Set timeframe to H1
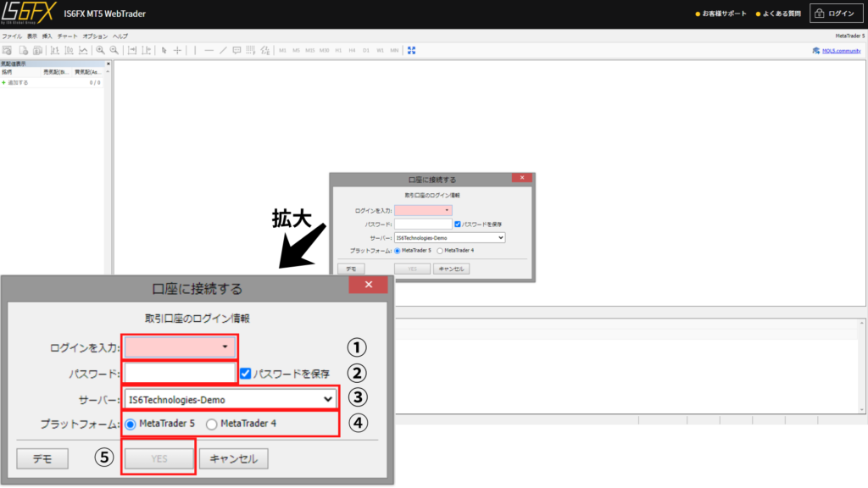Viewport: 868px width, 488px height. 338,50
